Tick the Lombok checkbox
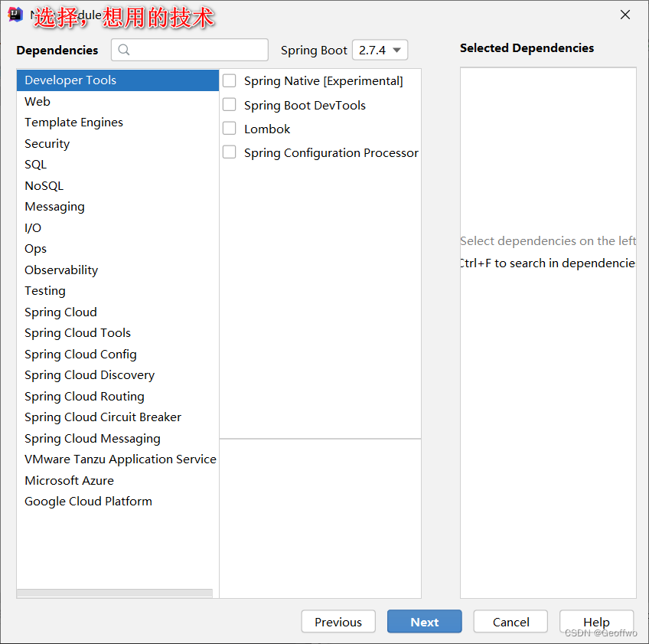The width and height of the screenshot is (649, 644). pos(230,129)
